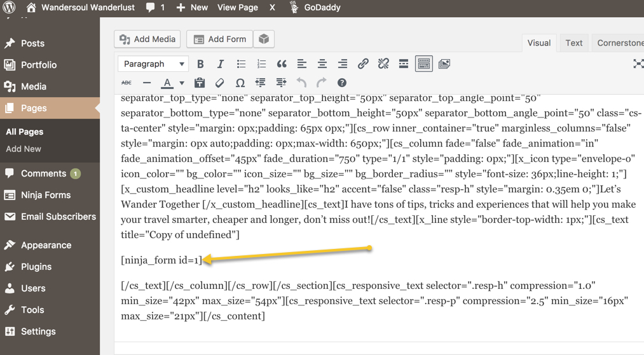Toggle distraction-free writing mode
Screen dimensions: 644x355
pyautogui.click(x=638, y=64)
